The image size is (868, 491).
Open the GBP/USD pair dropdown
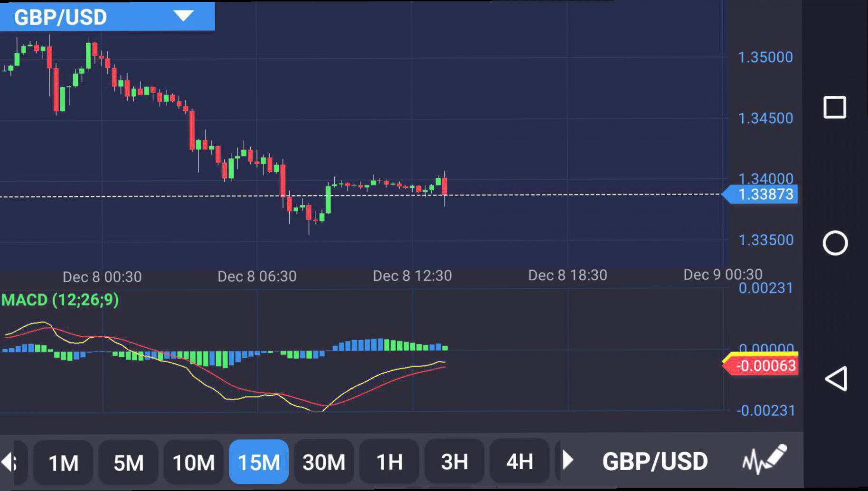pos(107,17)
